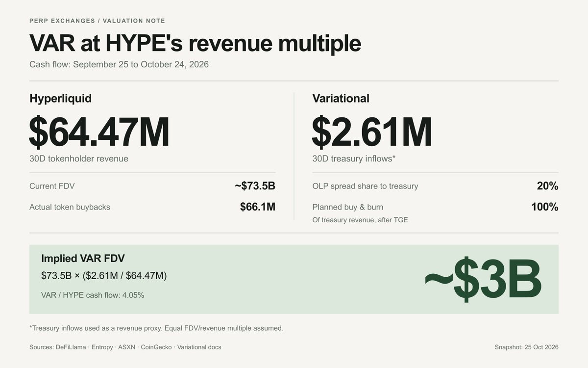Click the treasury inflows proxy footnote
This screenshot has height=368, width=588.
pyautogui.click(x=156, y=328)
